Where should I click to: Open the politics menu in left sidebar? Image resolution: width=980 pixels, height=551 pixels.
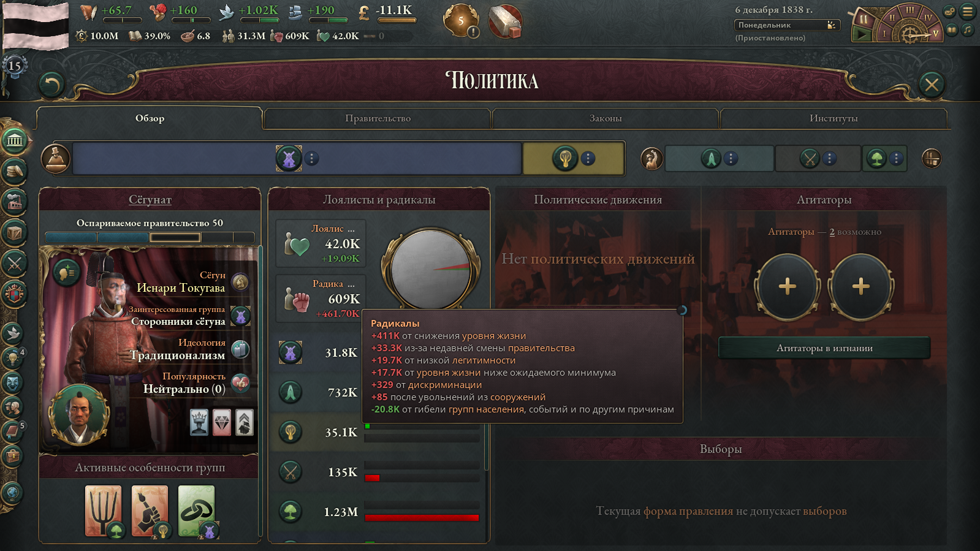click(15, 142)
